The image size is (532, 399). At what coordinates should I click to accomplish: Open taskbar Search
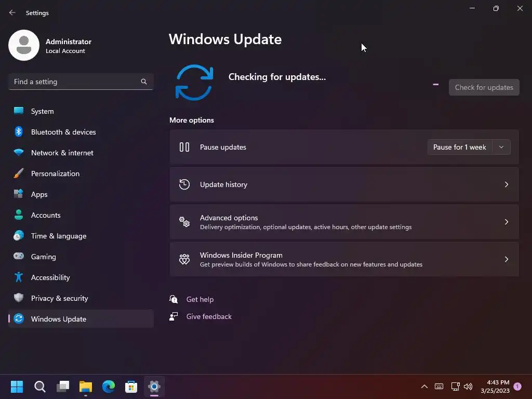(39, 387)
